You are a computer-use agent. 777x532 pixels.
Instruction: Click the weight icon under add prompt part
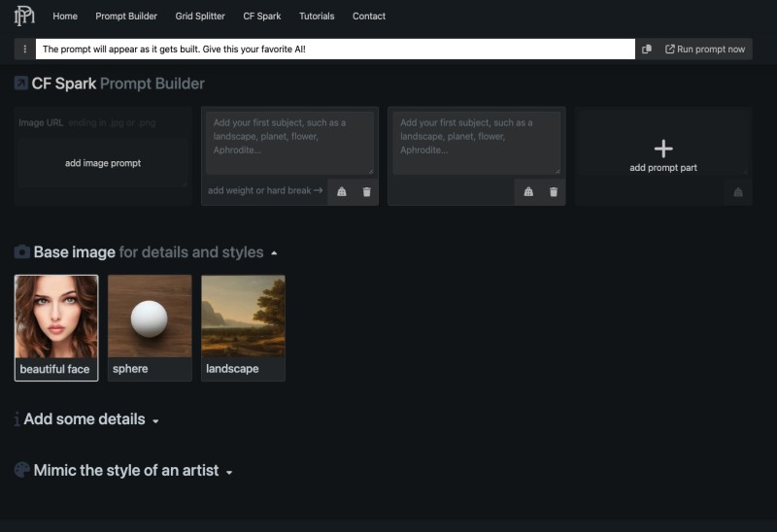coord(738,191)
